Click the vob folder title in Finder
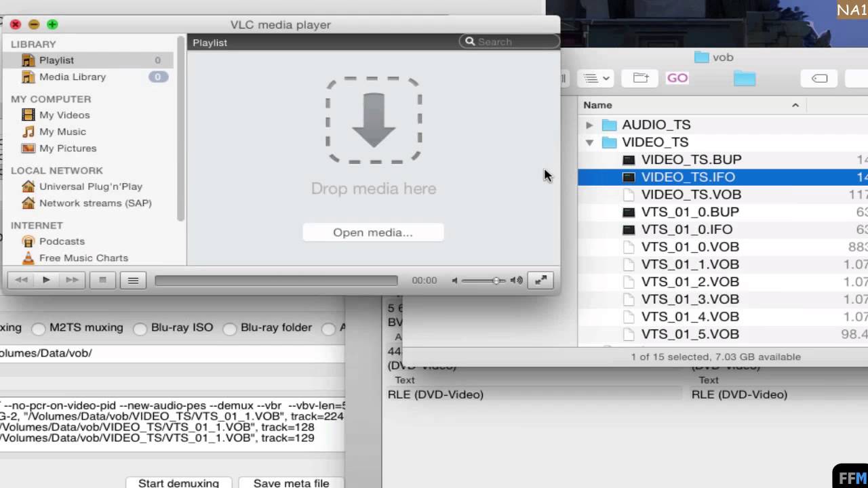868x488 pixels. click(723, 58)
